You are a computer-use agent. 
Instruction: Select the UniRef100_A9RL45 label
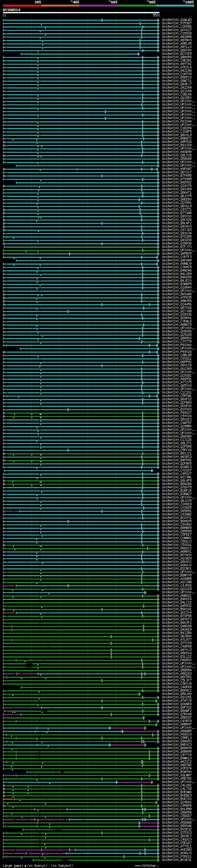pos(177,43)
